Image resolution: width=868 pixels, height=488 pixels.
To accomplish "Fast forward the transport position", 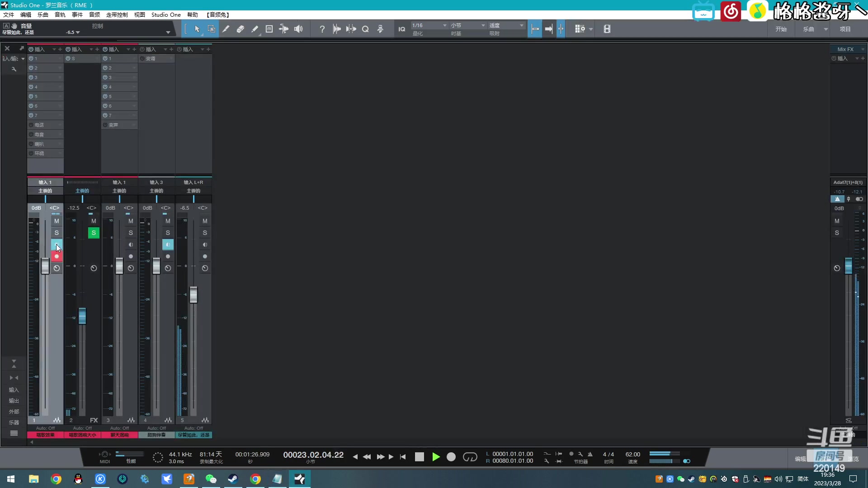I will (x=381, y=457).
